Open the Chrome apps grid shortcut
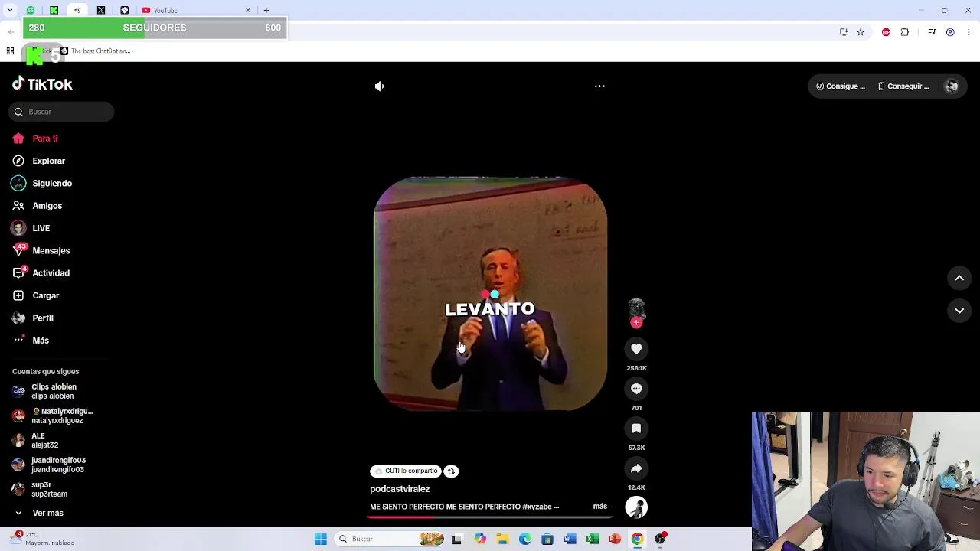The width and height of the screenshot is (980, 551). pyautogui.click(x=10, y=51)
